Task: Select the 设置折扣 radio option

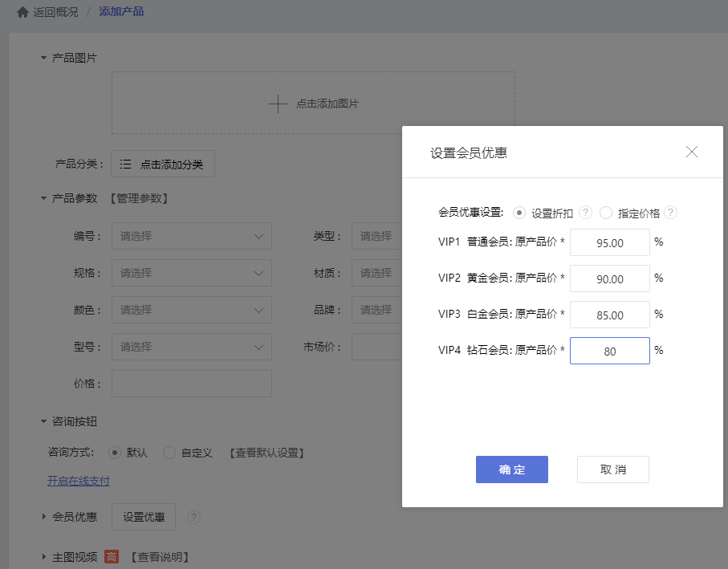Action: point(519,213)
